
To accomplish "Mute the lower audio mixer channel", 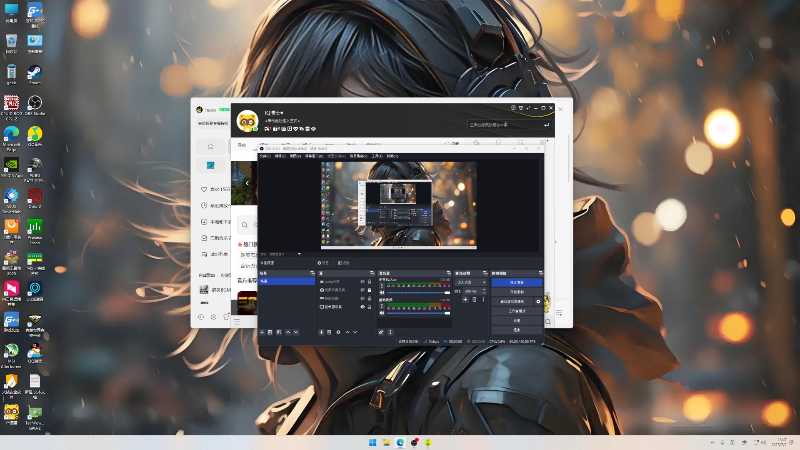I will 382,313.
